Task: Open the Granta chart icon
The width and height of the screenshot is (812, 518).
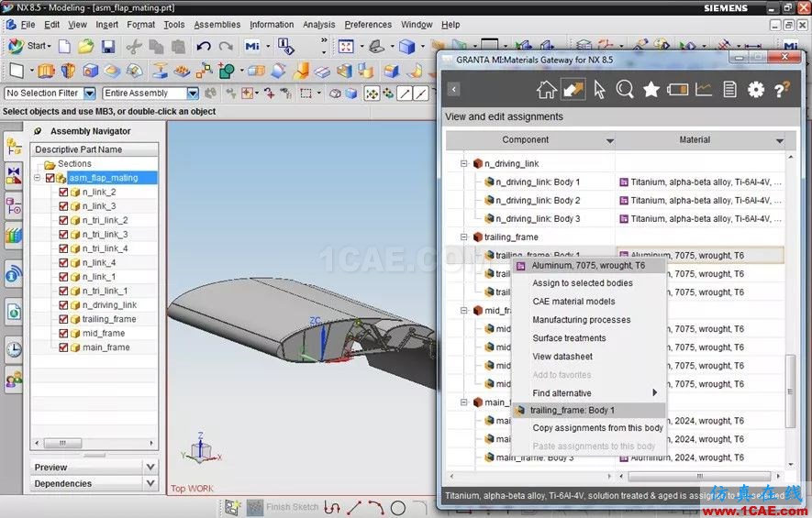Action: 703,90
